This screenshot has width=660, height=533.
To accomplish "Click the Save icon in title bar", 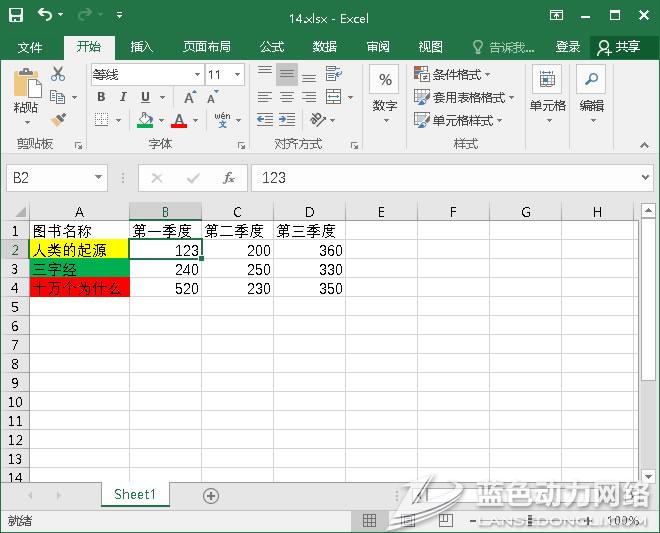I will (x=16, y=15).
